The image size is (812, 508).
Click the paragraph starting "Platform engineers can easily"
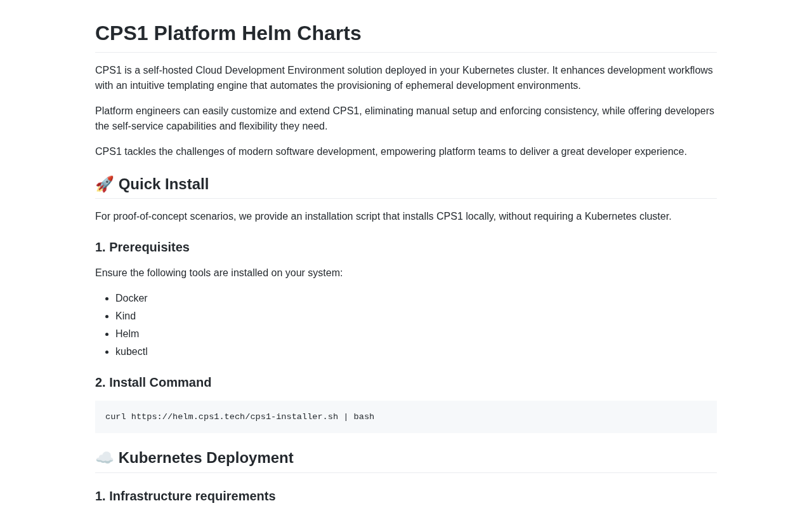pos(403,119)
